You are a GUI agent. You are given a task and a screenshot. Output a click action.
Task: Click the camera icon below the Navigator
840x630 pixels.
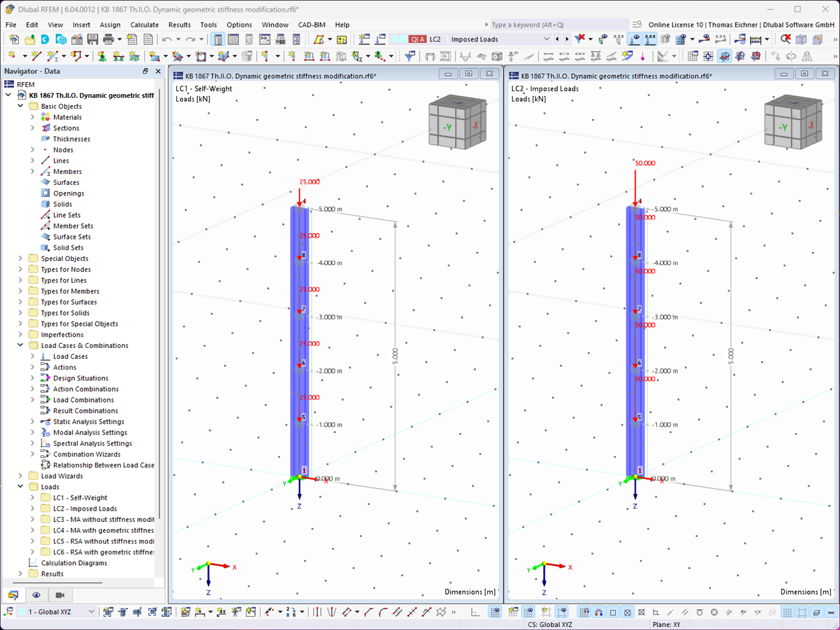[60, 595]
